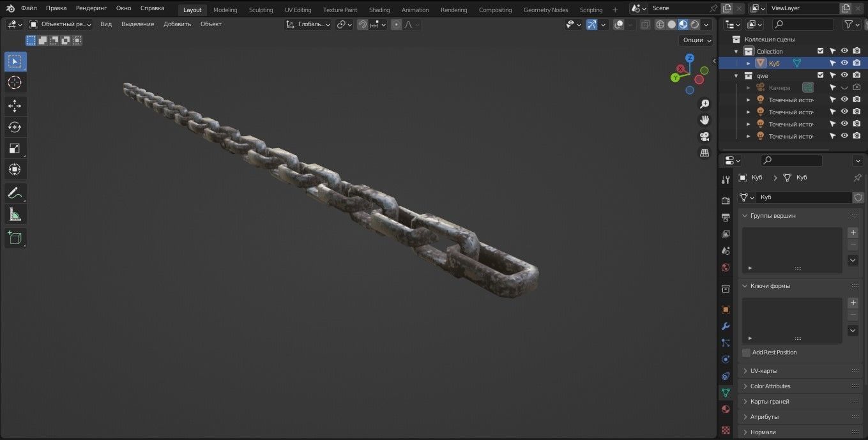
Task: Open the Рендеринг menu
Action: point(91,8)
